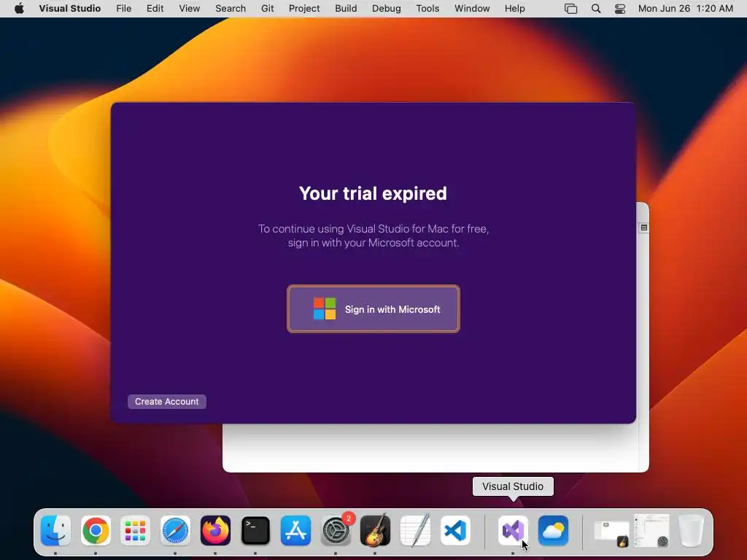The image size is (747, 560).
Task: Launch GarageBand from the Dock
Action: tap(376, 531)
